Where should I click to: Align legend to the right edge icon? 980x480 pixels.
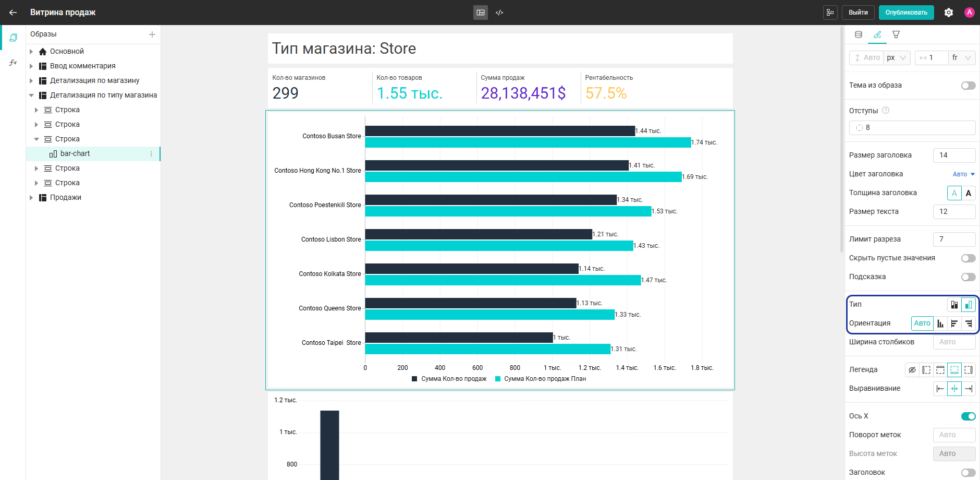click(969, 389)
